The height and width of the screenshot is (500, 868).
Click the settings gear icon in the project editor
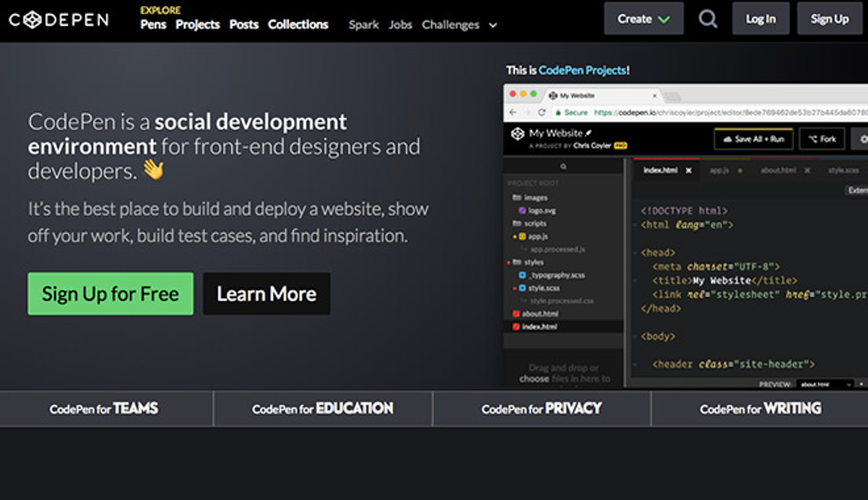[862, 139]
